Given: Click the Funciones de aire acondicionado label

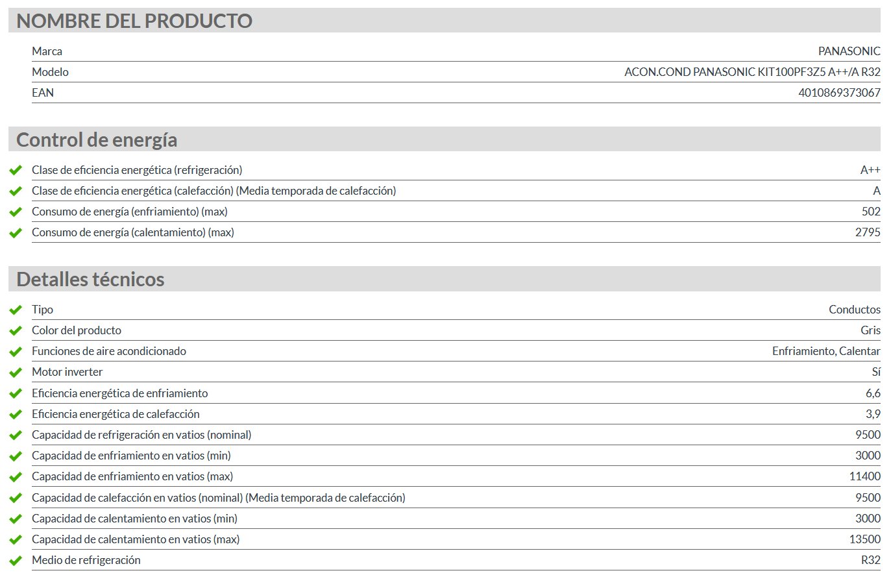Looking at the screenshot, I should [109, 351].
